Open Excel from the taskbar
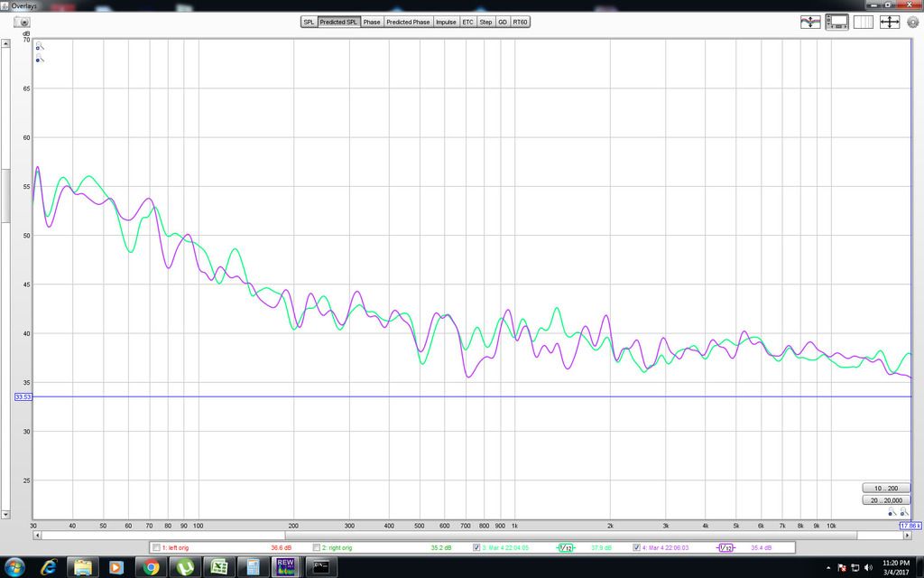924x578 pixels. click(x=219, y=567)
